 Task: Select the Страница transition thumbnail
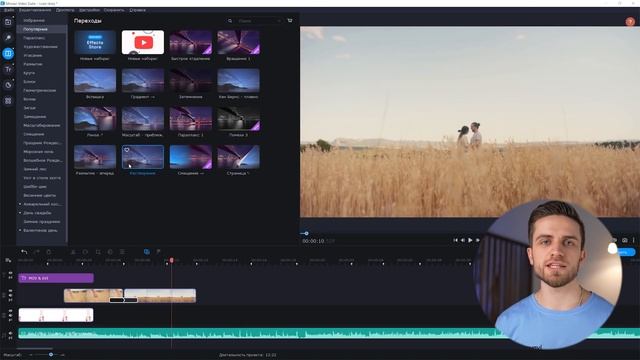point(238,157)
